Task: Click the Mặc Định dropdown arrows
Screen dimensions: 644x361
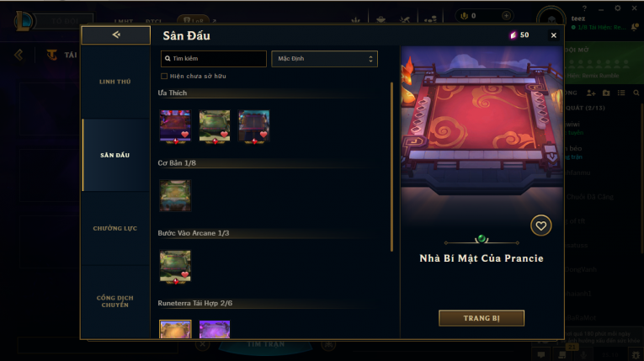Action: 370,59
